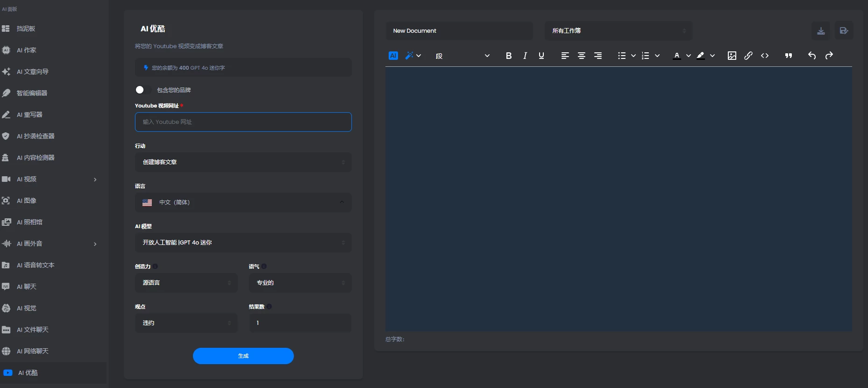Insert a blockquote in the document
The height and width of the screenshot is (388, 868).
[x=789, y=56]
